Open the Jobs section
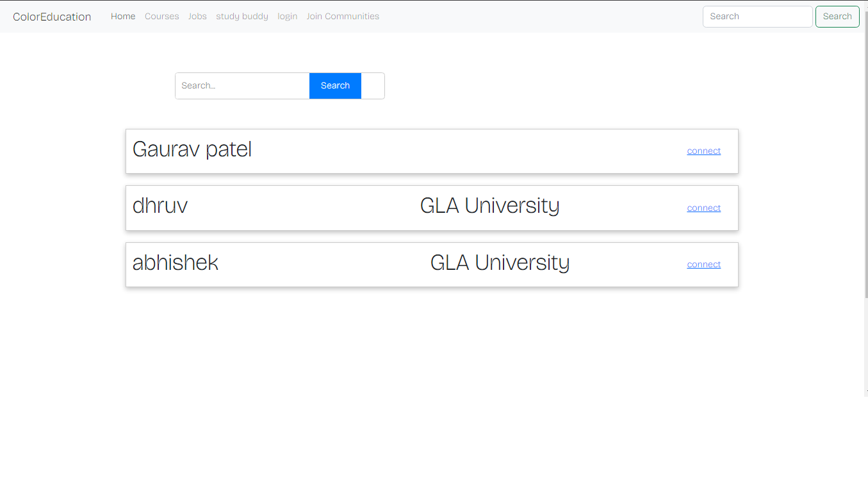Screen dimensions: 868x491 (x=197, y=16)
